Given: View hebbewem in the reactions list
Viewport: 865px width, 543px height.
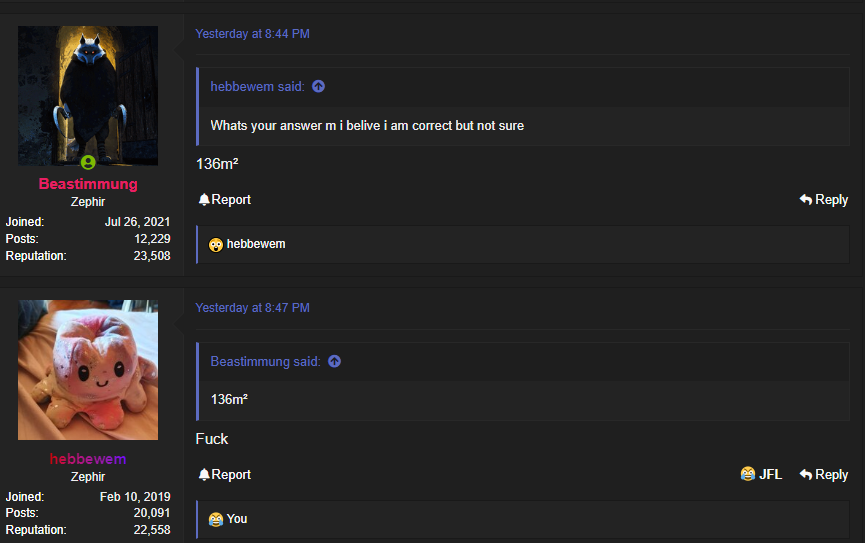Looking at the screenshot, I should pyautogui.click(x=256, y=244).
